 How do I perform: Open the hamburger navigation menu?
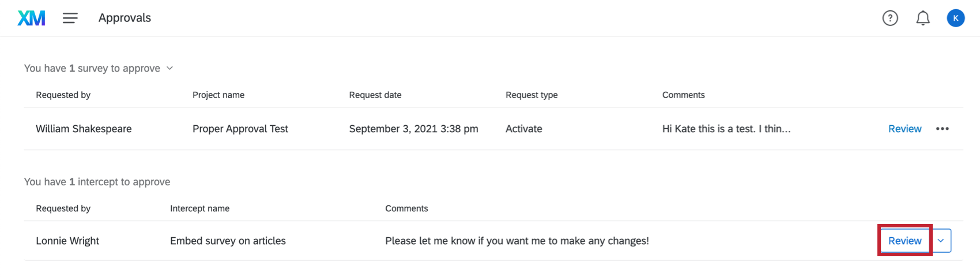[x=70, y=18]
